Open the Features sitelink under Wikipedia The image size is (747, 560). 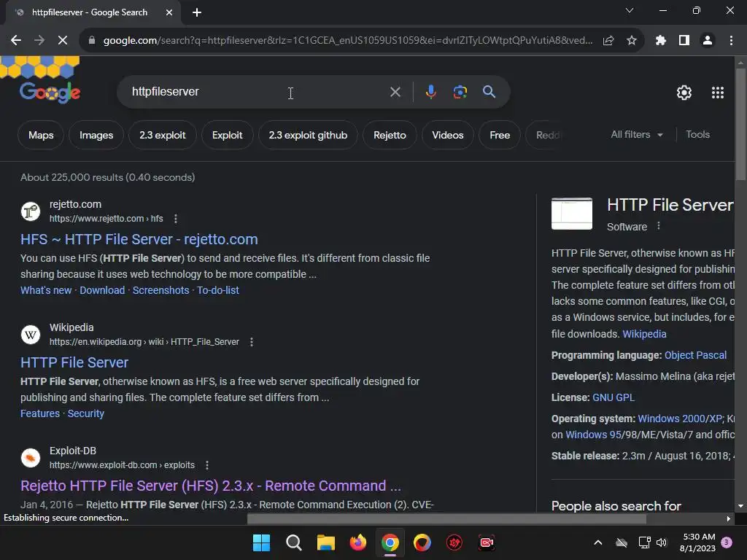pyautogui.click(x=40, y=414)
